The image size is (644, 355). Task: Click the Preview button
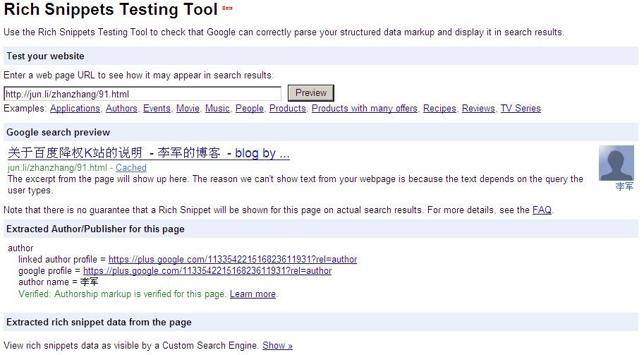(x=311, y=93)
